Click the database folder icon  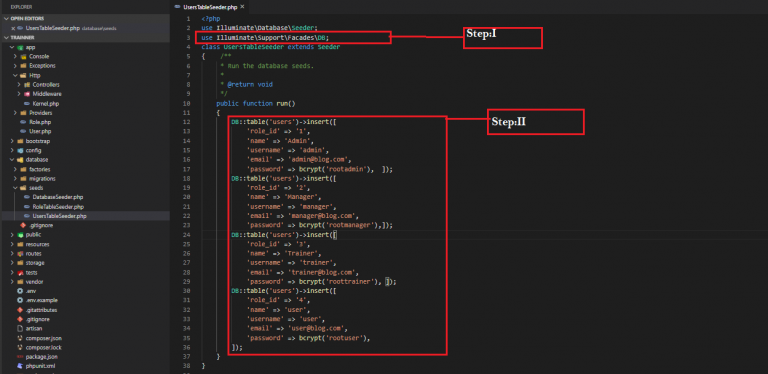coord(20,160)
